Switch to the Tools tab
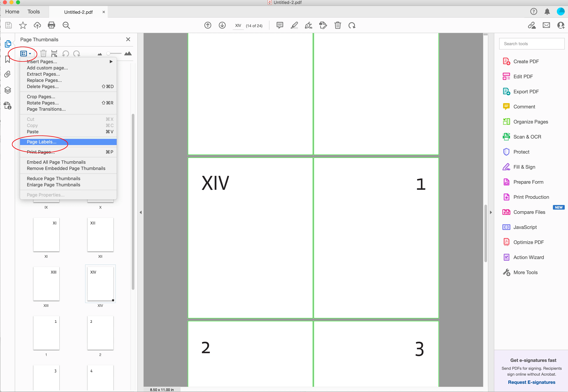The height and width of the screenshot is (392, 568). [x=33, y=11]
